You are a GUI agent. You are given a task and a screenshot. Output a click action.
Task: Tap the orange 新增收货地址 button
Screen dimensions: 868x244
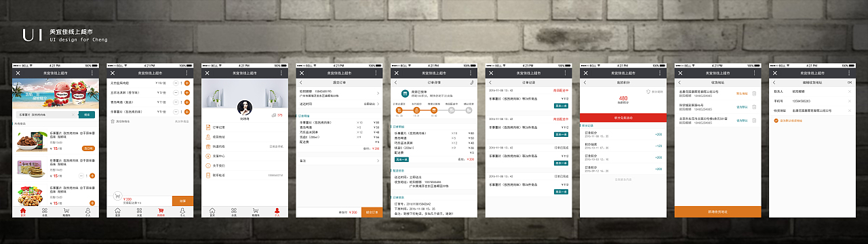tap(717, 211)
